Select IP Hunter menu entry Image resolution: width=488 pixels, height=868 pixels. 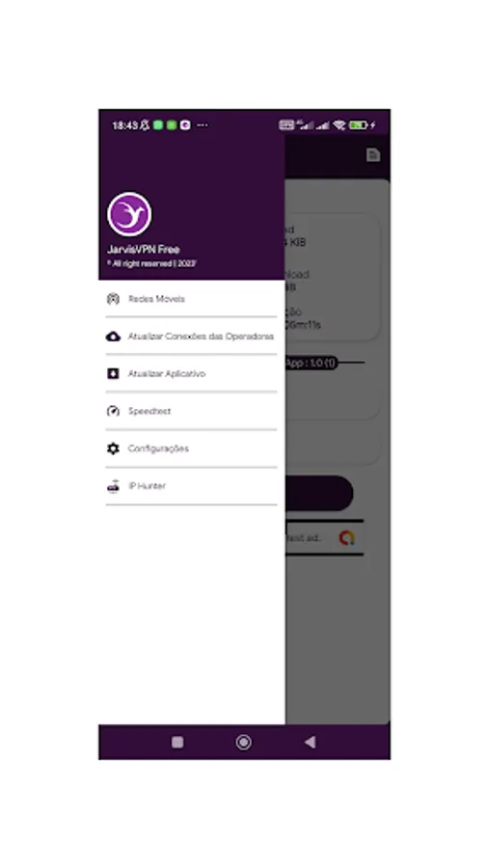click(191, 486)
